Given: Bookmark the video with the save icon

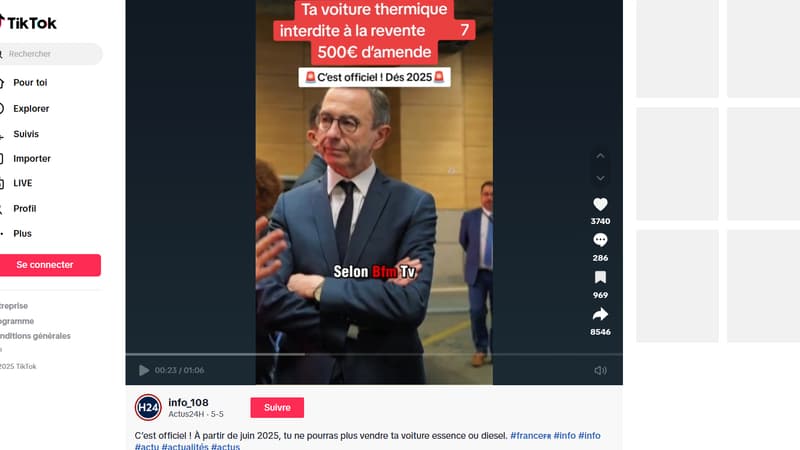Looking at the screenshot, I should pos(600,278).
